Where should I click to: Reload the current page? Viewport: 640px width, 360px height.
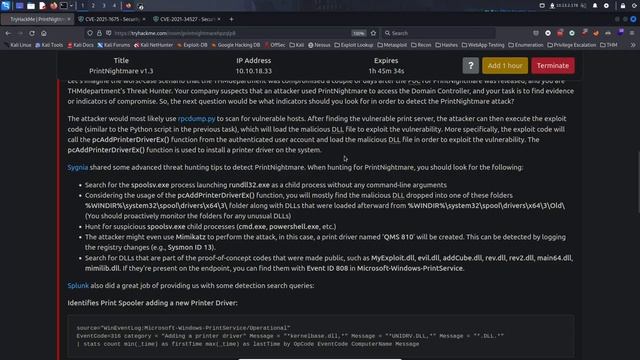click(x=32, y=33)
